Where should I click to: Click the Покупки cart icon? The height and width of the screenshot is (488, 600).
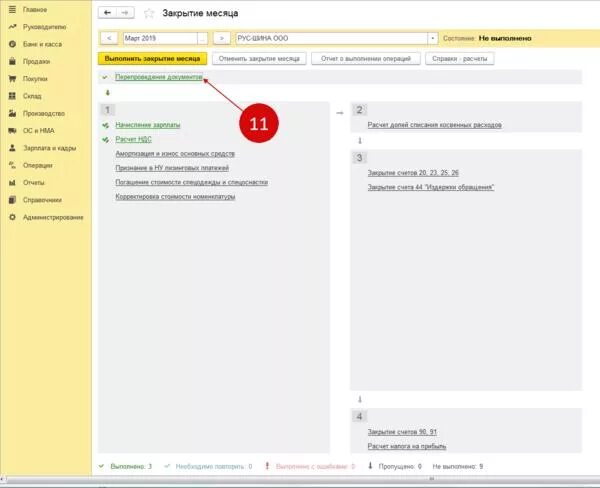click(x=12, y=79)
